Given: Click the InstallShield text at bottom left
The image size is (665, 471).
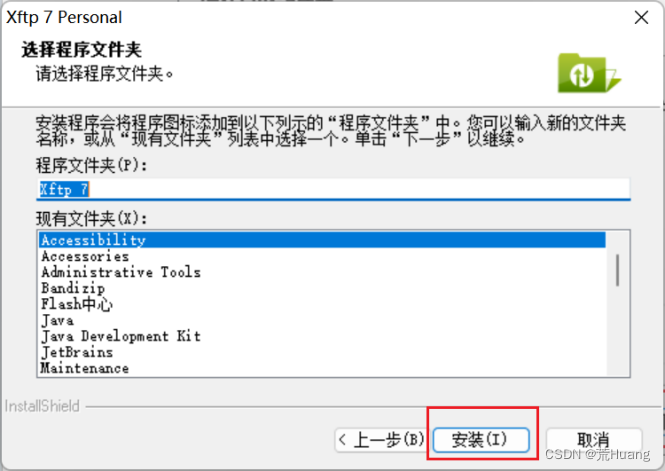Looking at the screenshot, I should 42,406.
